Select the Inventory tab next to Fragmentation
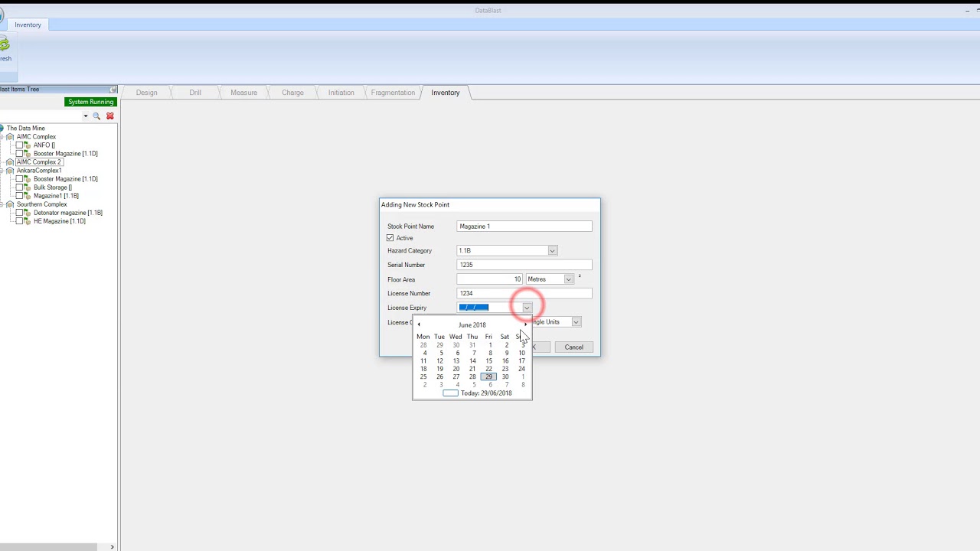The image size is (980, 551). pyautogui.click(x=446, y=93)
